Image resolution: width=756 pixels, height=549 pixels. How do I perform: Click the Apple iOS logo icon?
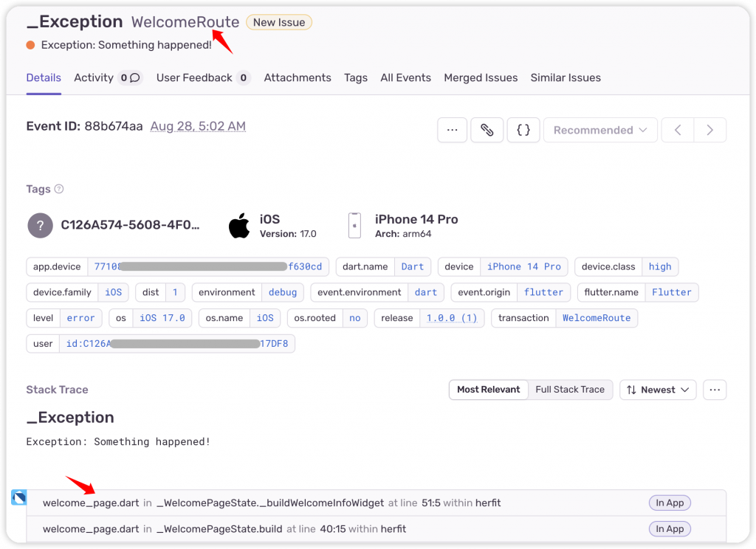239,226
